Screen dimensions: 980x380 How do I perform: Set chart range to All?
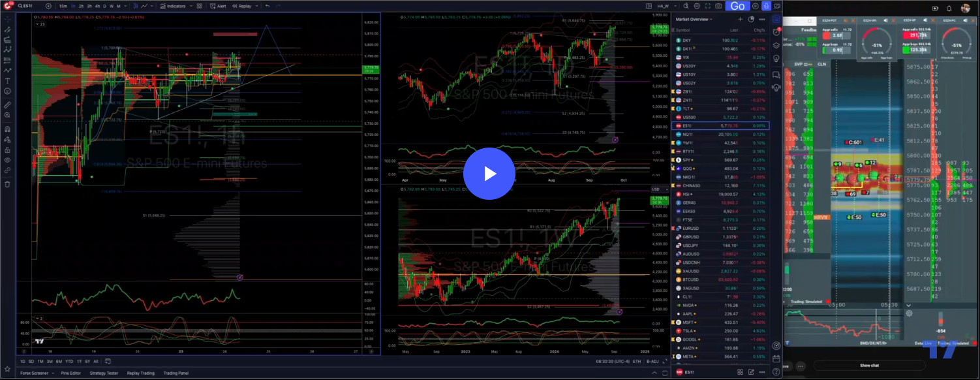coord(96,362)
